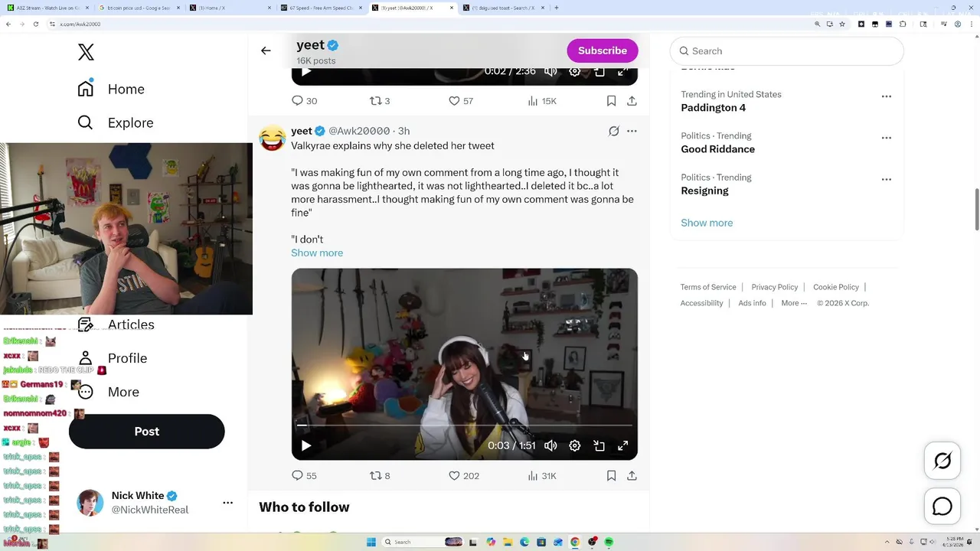Toggle fullscreen on top 2:36 video
Screen dimensions: 980x551
(x=623, y=71)
